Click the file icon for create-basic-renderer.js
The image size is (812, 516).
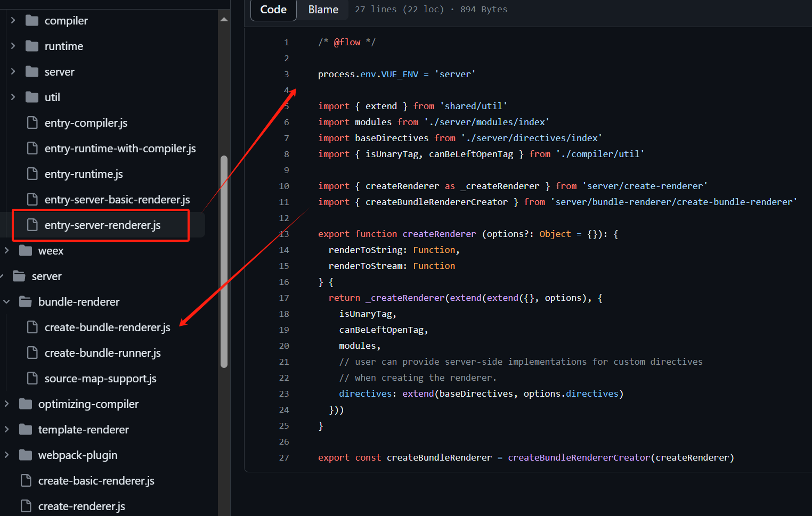pyautogui.click(x=26, y=481)
